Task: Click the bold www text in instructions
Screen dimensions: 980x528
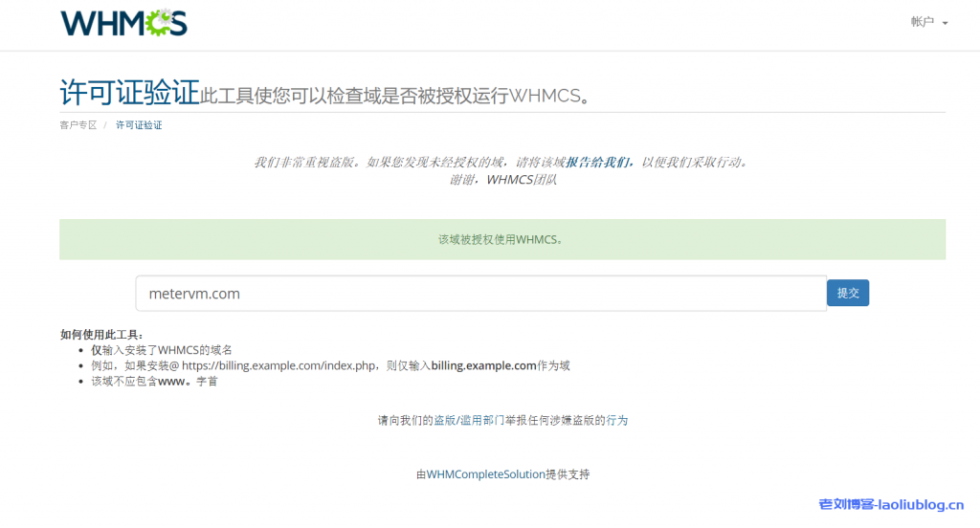Action: (x=170, y=381)
